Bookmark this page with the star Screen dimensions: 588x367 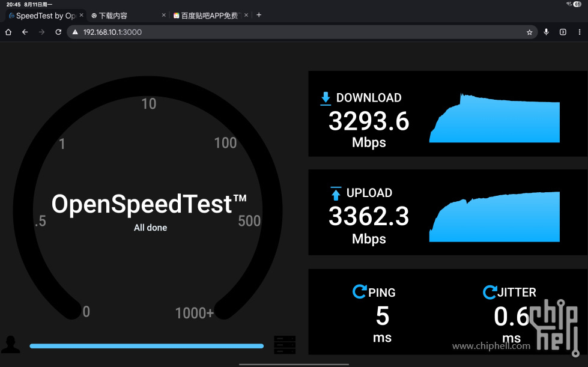530,32
